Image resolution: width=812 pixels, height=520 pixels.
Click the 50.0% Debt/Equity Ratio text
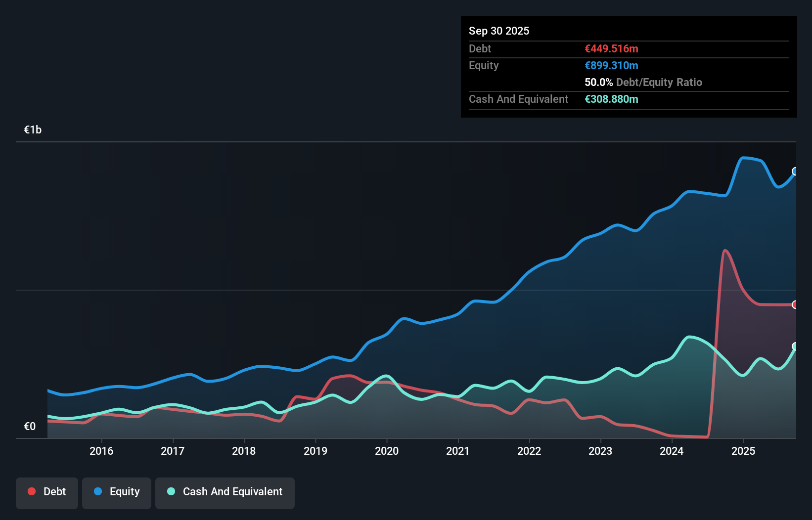643,82
